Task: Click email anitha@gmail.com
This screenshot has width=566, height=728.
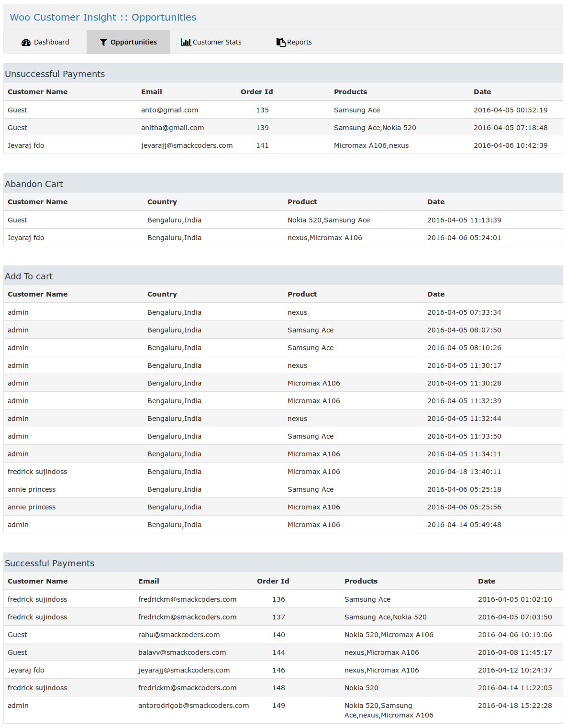Action: pyautogui.click(x=172, y=128)
